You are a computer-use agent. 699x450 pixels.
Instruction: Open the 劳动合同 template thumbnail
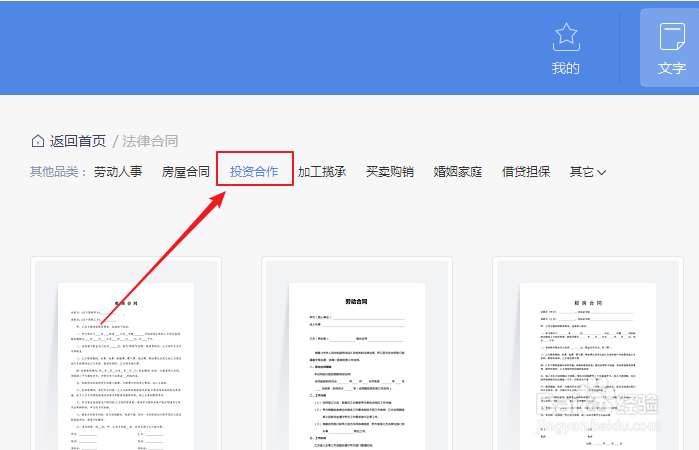point(357,354)
